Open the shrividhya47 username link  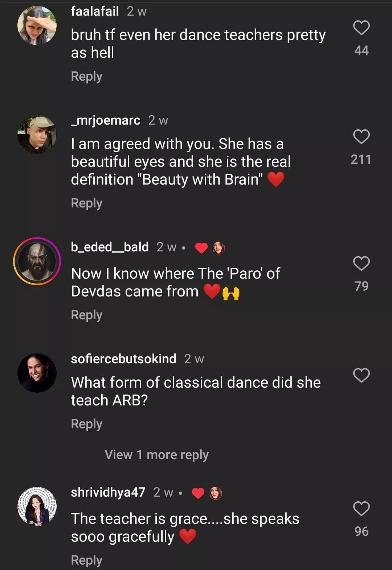point(108,492)
